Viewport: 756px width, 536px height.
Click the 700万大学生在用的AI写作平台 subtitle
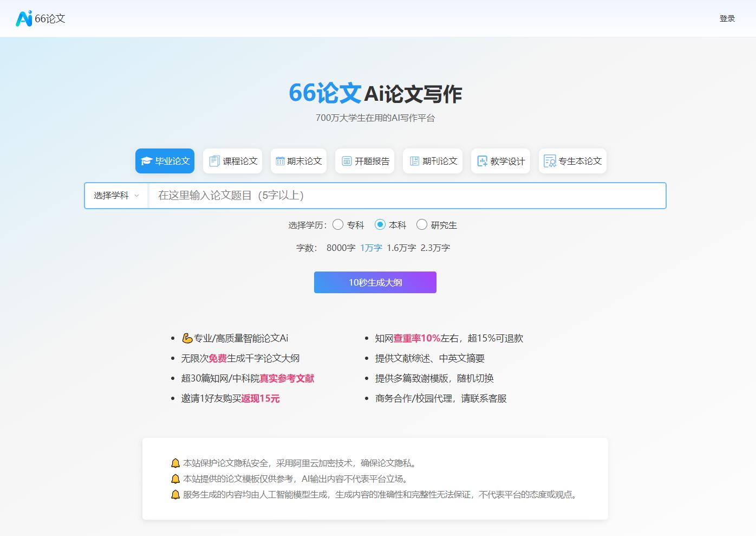pyautogui.click(x=375, y=118)
